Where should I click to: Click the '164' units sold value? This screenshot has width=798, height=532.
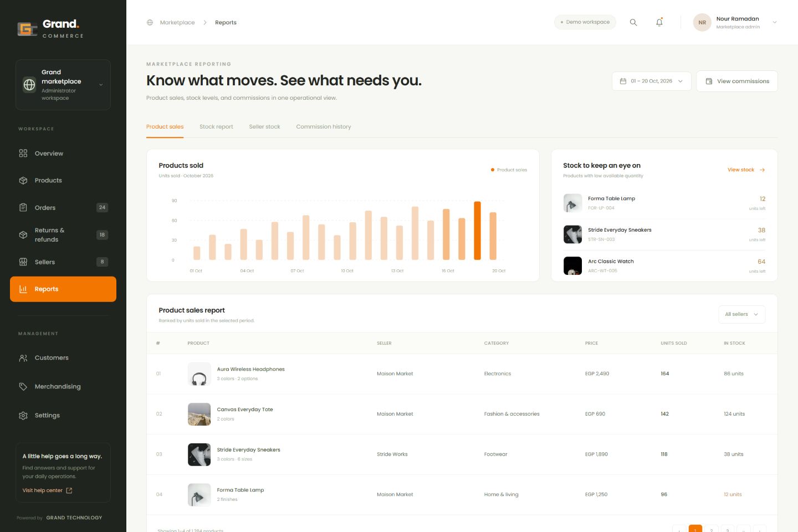coord(664,374)
